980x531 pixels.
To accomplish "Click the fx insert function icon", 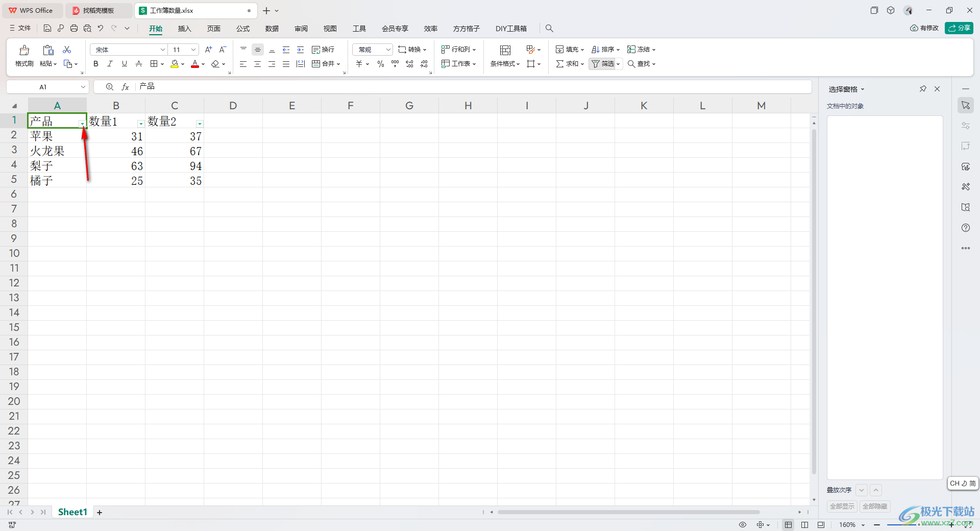I will point(125,87).
